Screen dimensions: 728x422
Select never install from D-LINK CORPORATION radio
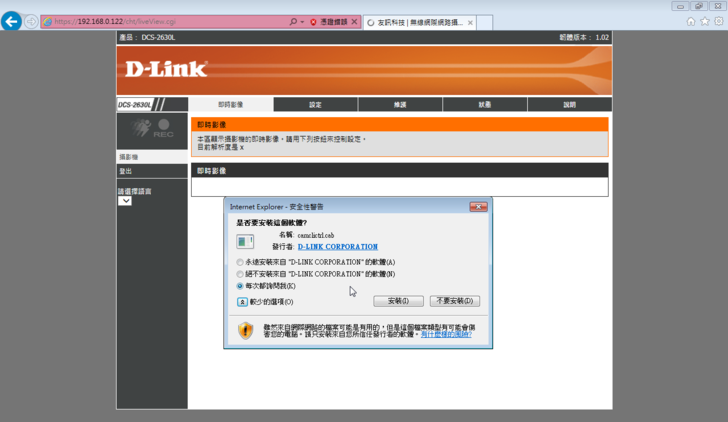(x=240, y=274)
